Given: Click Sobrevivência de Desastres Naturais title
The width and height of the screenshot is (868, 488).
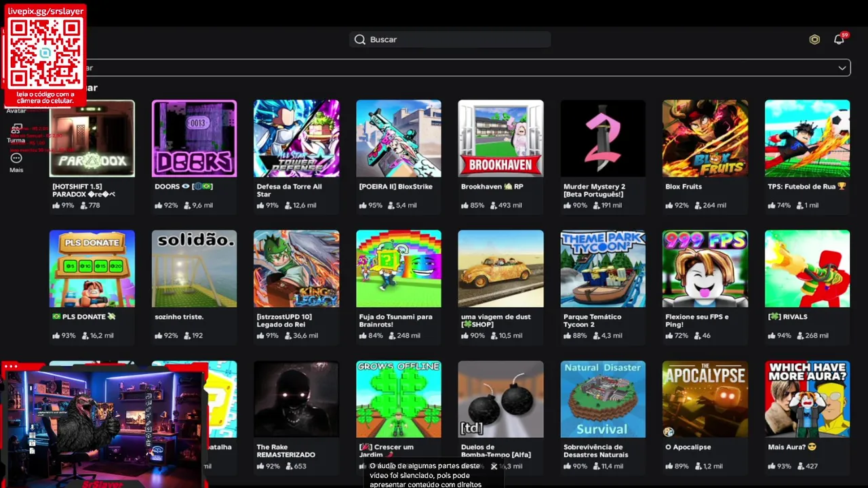Looking at the screenshot, I should 596,451.
